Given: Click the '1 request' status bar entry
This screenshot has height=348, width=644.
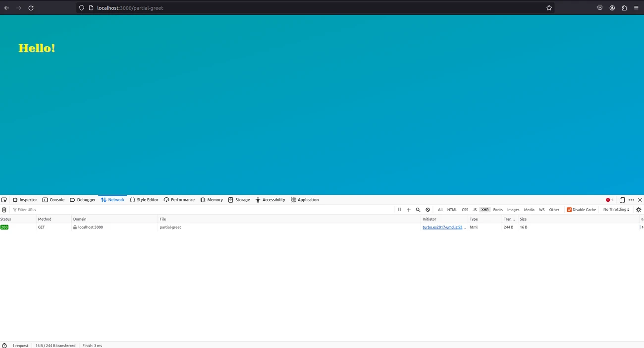Looking at the screenshot, I should (20, 346).
